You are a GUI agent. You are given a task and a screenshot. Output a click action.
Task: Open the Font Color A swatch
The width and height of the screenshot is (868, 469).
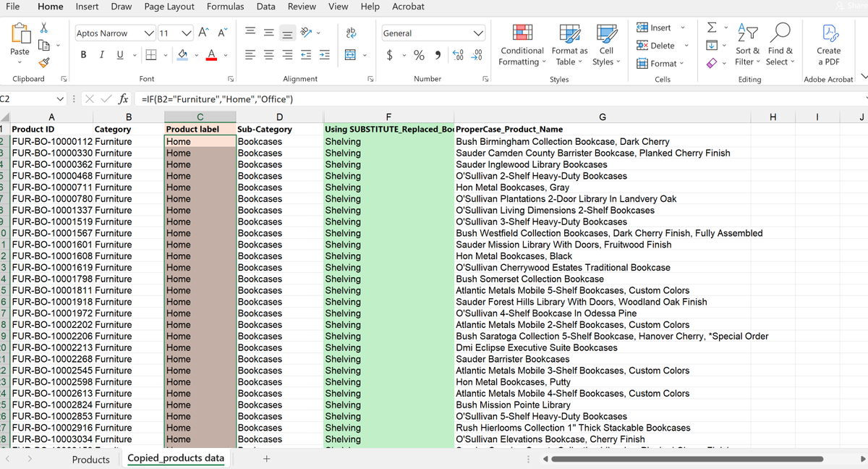click(210, 55)
